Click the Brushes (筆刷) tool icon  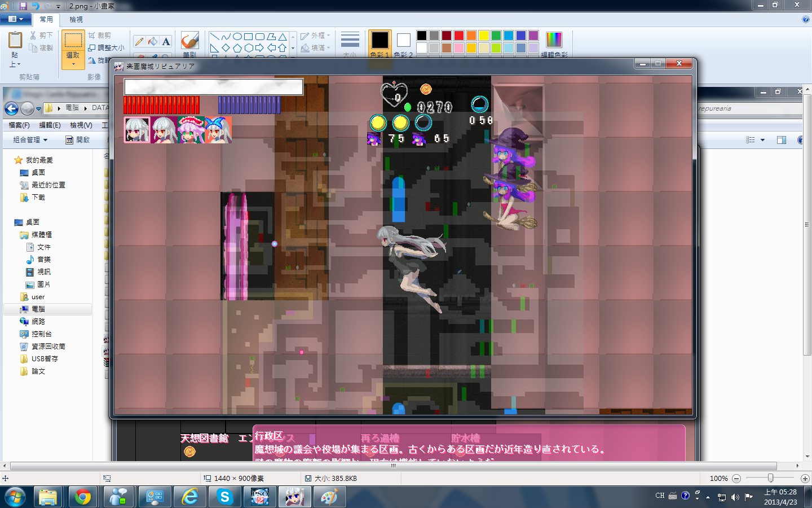[x=189, y=41]
